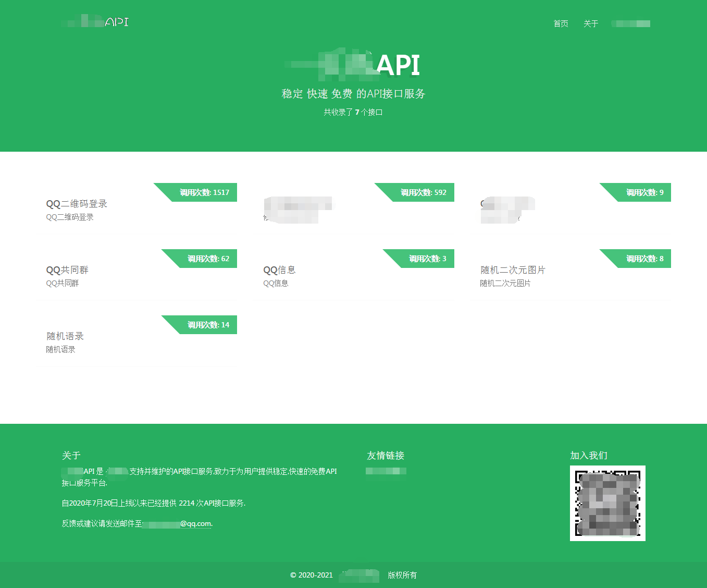Click the copyright text in the footer
The width and height of the screenshot is (707, 588).
pyautogui.click(x=353, y=575)
